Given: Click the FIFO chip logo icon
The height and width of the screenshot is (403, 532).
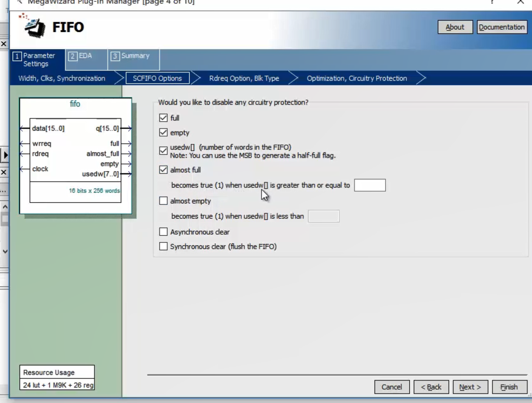Looking at the screenshot, I should click(33, 26).
